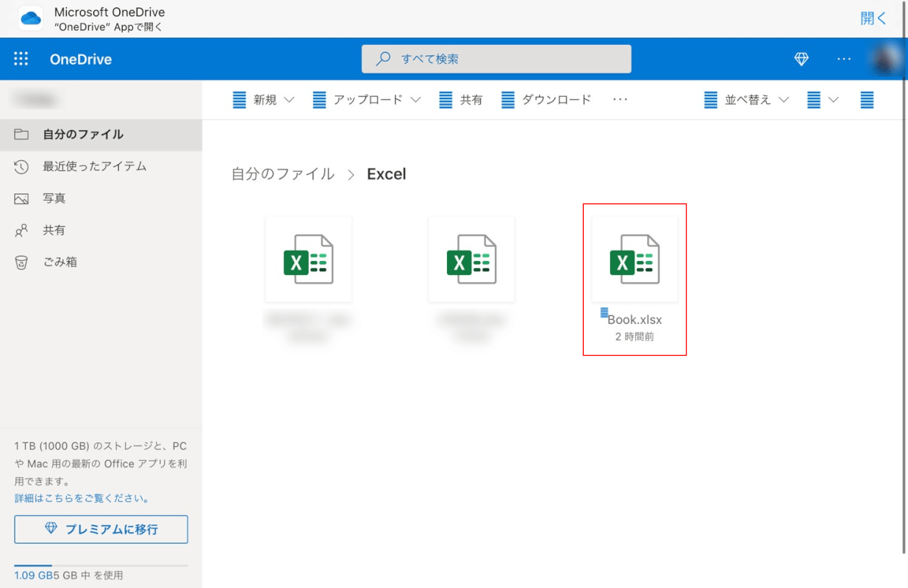Click the magnifier icon in search box
The height and width of the screenshot is (588, 908).
[x=383, y=59]
